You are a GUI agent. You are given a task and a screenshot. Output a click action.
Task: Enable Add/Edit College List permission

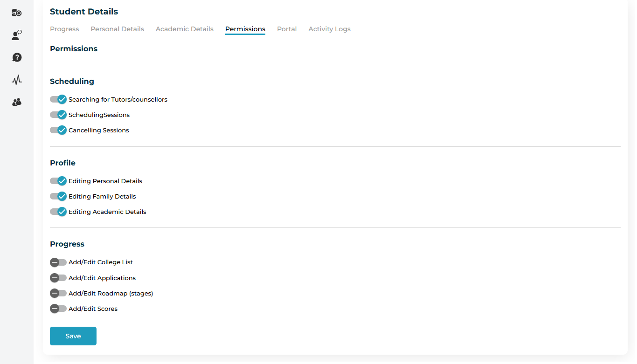point(58,262)
